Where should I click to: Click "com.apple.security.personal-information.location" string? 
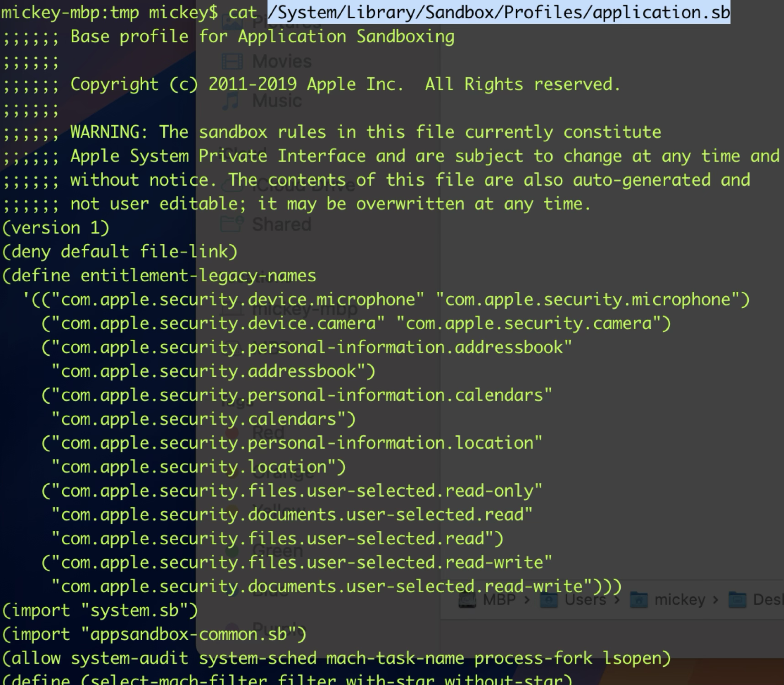tap(296, 443)
